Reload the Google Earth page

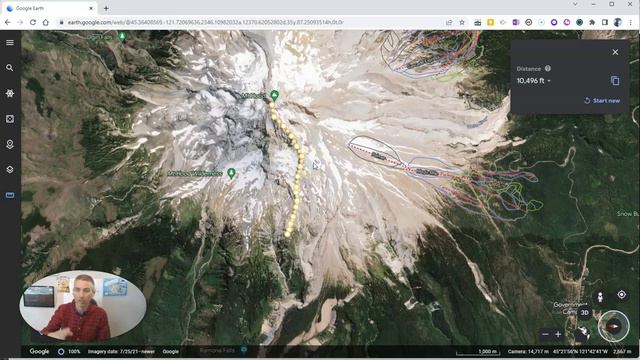[x=33, y=22]
